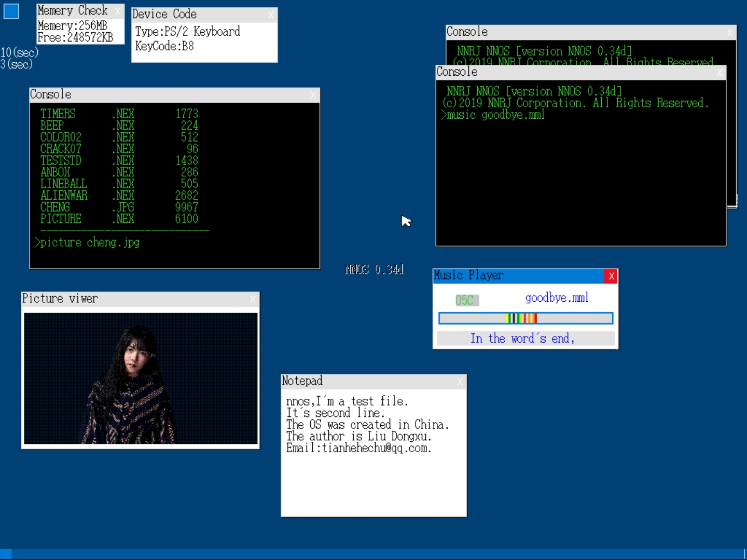
Task: Click the version line in the front Console
Action: point(534,91)
